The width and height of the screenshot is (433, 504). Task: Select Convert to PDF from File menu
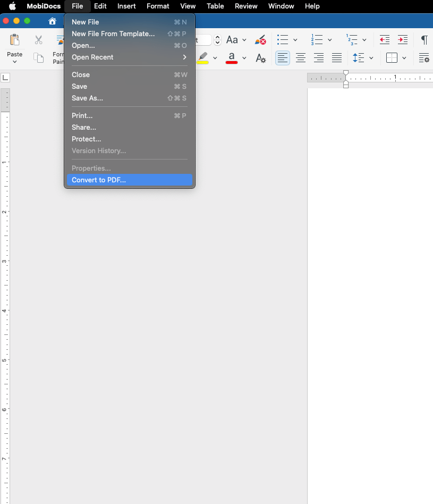99,180
